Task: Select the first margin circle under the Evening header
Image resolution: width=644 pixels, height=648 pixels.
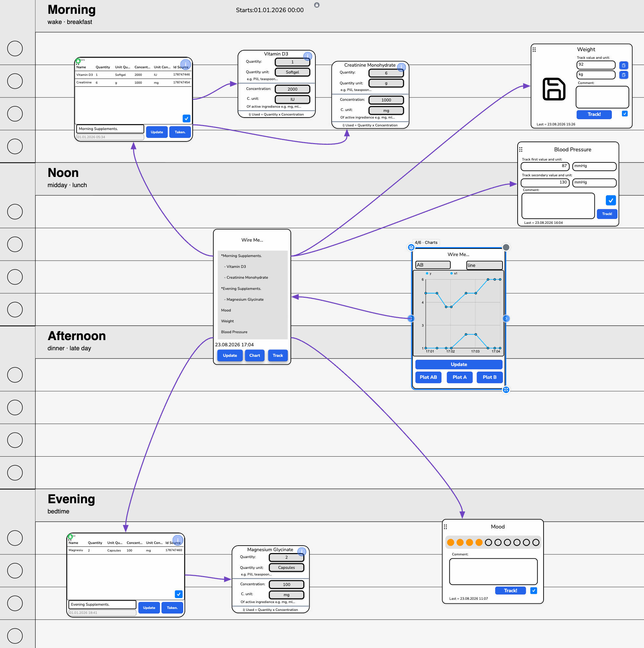Action: 15,538
